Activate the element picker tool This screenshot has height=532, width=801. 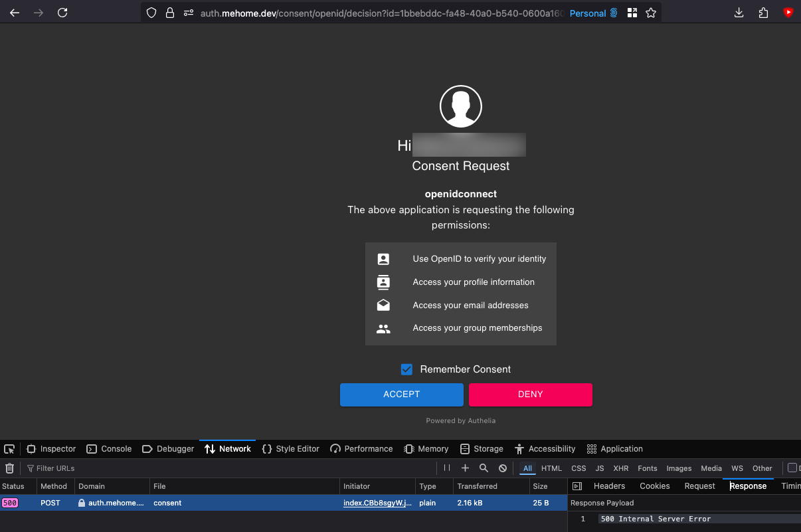[x=9, y=449]
